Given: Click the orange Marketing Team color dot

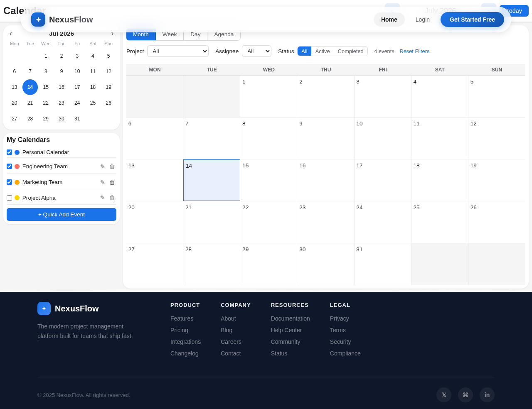Looking at the screenshot, I should pos(17,182).
